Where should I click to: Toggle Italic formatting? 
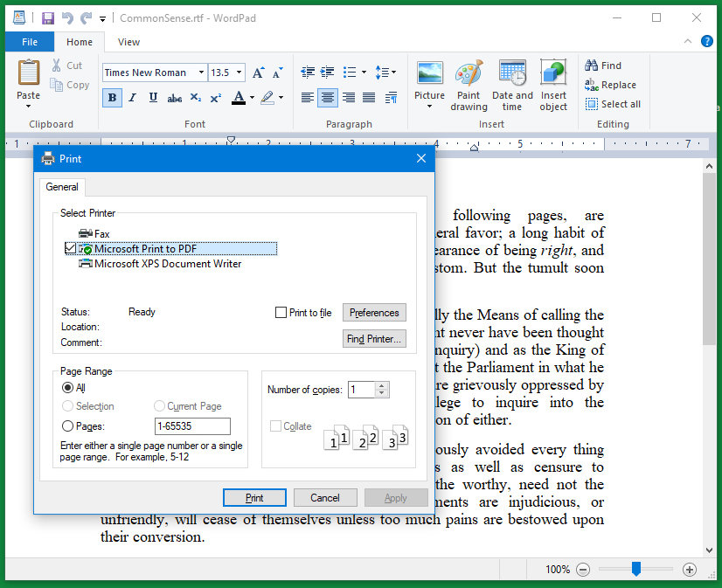(x=133, y=98)
